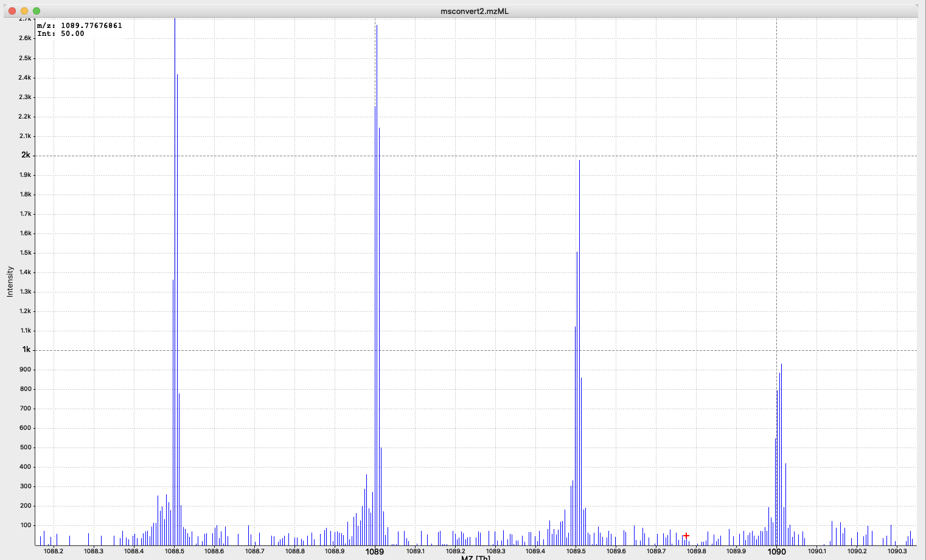
Task: Click the m/z readout showing 1089.77676861
Action: [78, 26]
